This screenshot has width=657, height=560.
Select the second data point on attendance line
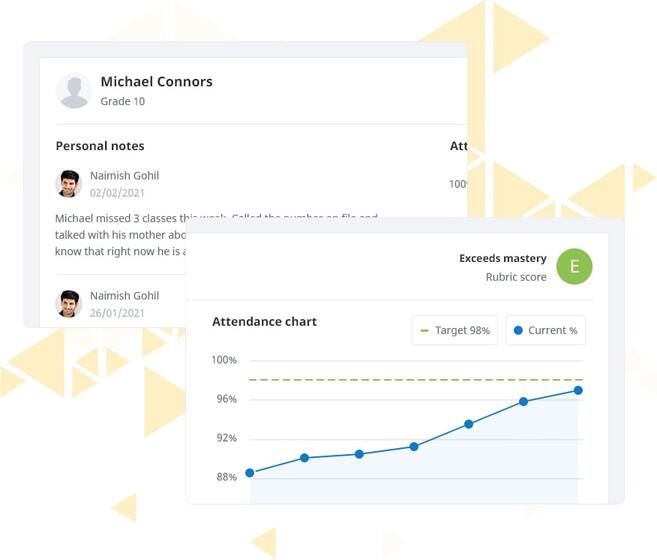(x=305, y=458)
